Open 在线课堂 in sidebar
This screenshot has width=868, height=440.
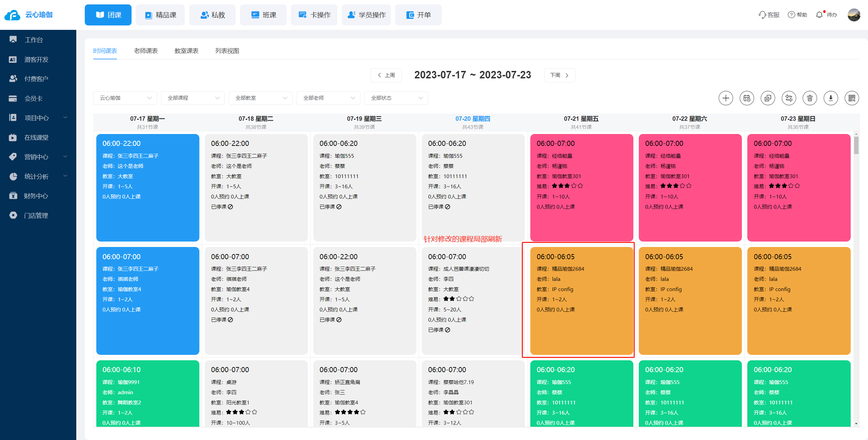(x=38, y=137)
